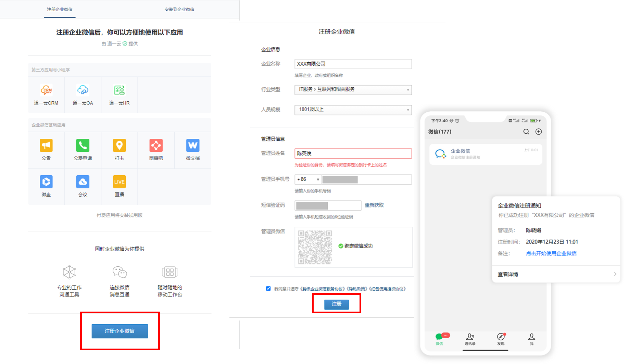Tap the plus icon in phone WeChat

[539, 132]
